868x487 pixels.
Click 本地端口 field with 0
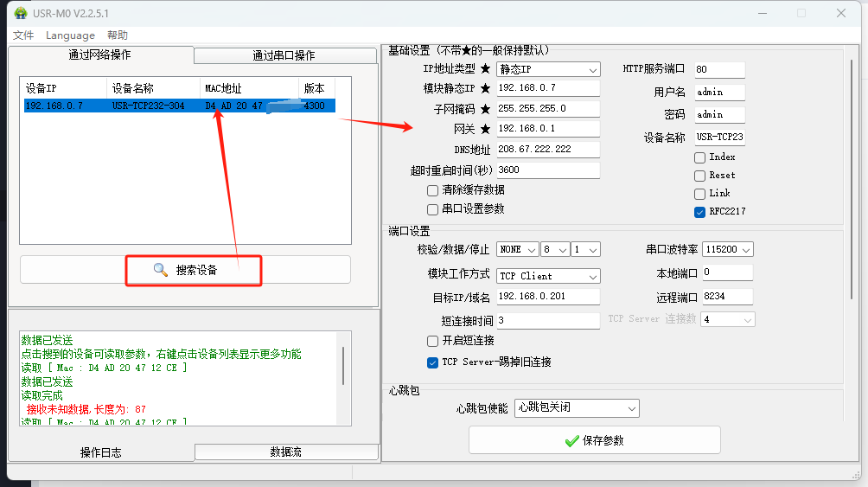click(727, 272)
